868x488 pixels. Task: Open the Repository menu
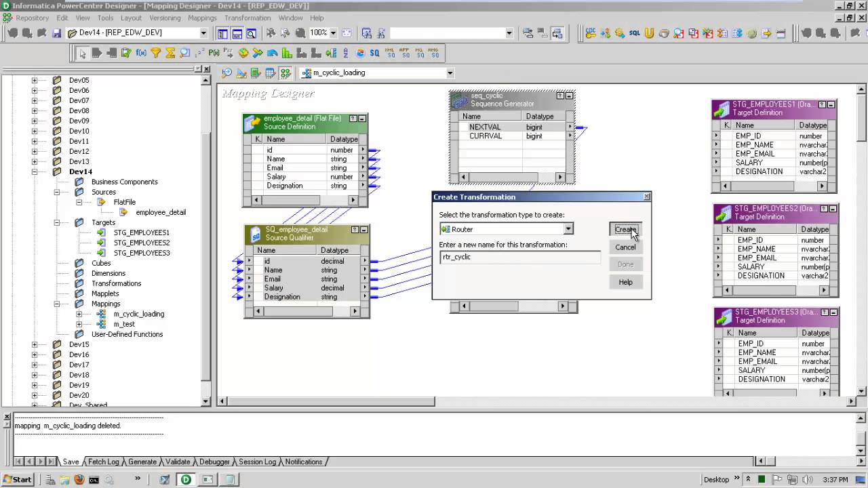click(32, 18)
